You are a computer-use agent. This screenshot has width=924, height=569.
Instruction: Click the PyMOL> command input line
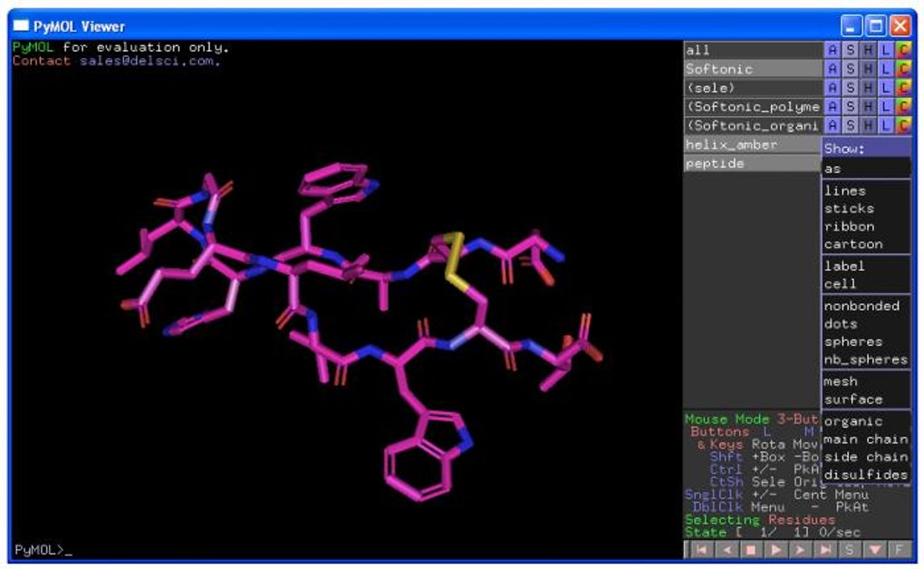(x=346, y=550)
